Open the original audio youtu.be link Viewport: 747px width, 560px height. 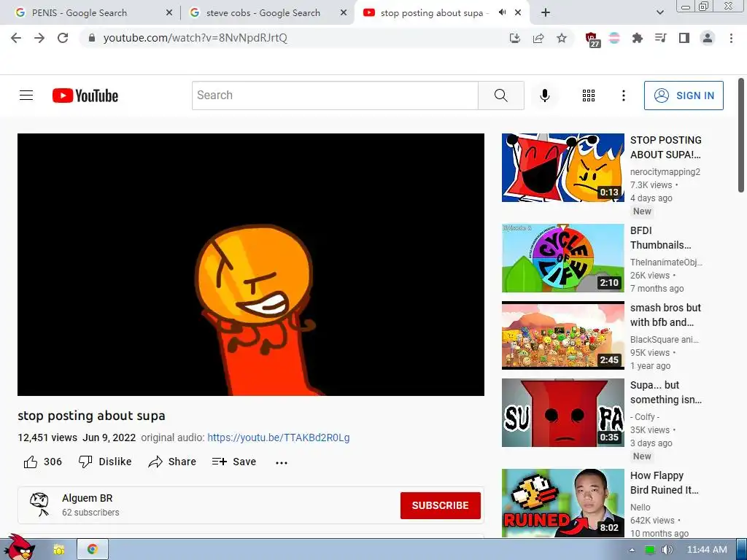278,437
